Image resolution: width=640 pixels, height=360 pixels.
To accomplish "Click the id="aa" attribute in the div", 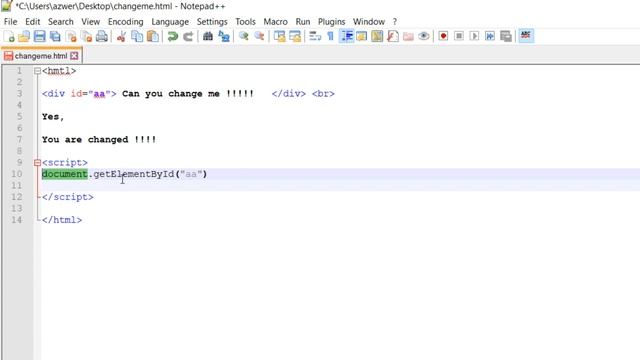I will (x=91, y=94).
